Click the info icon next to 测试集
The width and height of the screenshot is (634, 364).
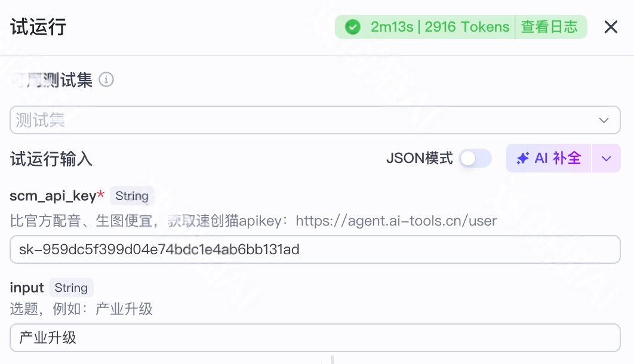107,80
